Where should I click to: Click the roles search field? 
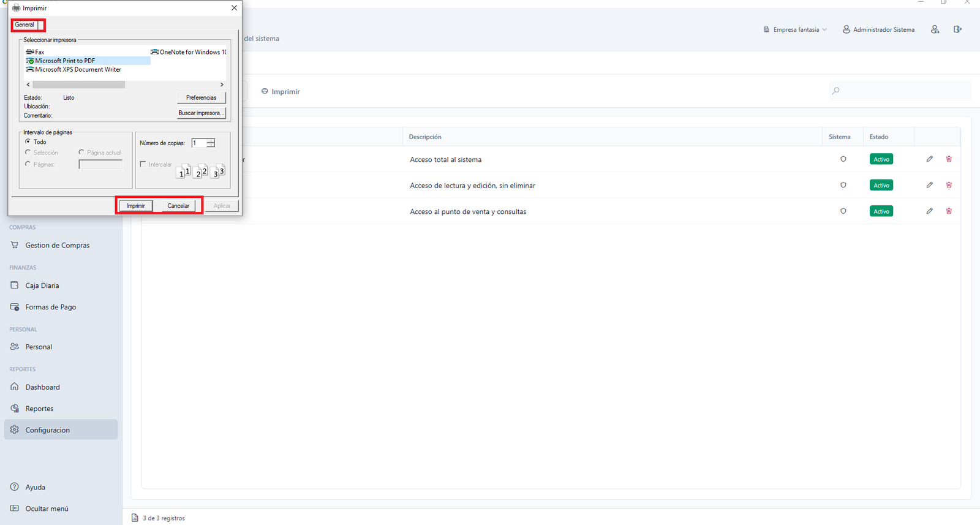point(900,91)
